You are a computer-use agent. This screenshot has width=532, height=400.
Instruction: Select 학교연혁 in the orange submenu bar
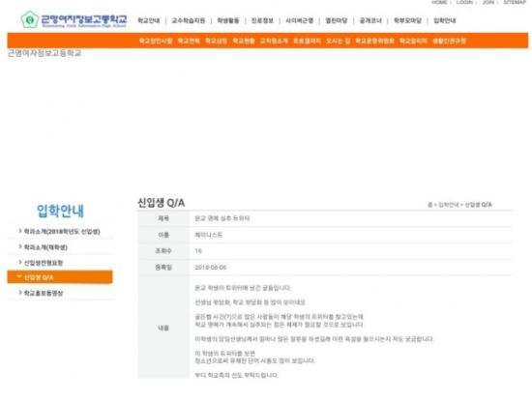pos(189,41)
